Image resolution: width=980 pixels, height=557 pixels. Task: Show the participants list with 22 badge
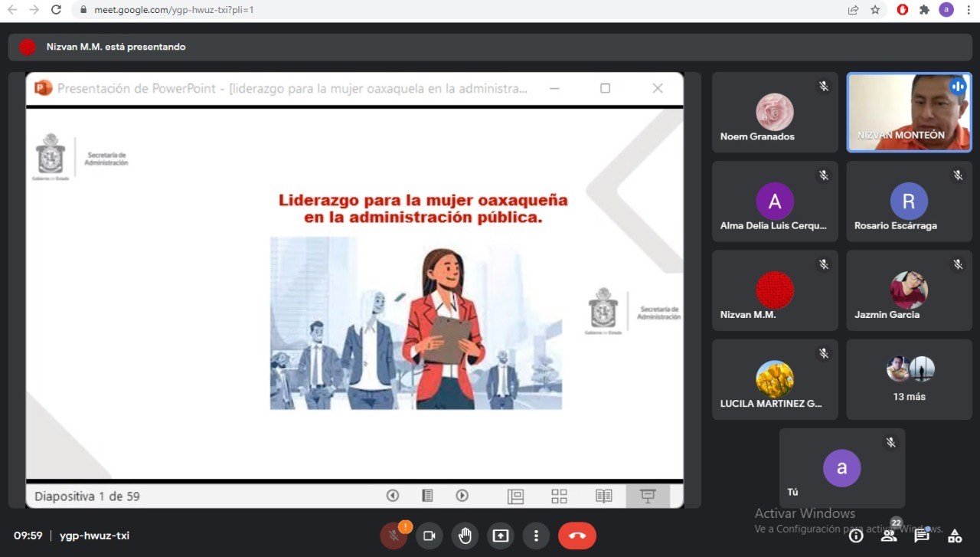[889, 536]
